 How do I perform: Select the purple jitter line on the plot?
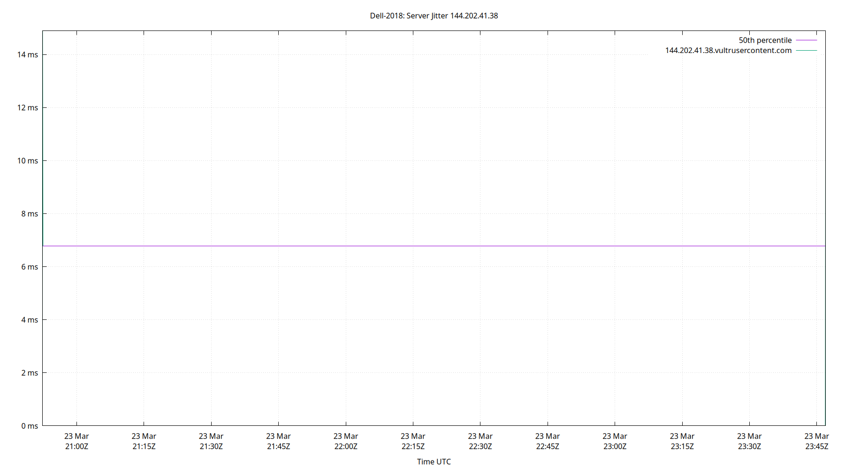point(422,245)
